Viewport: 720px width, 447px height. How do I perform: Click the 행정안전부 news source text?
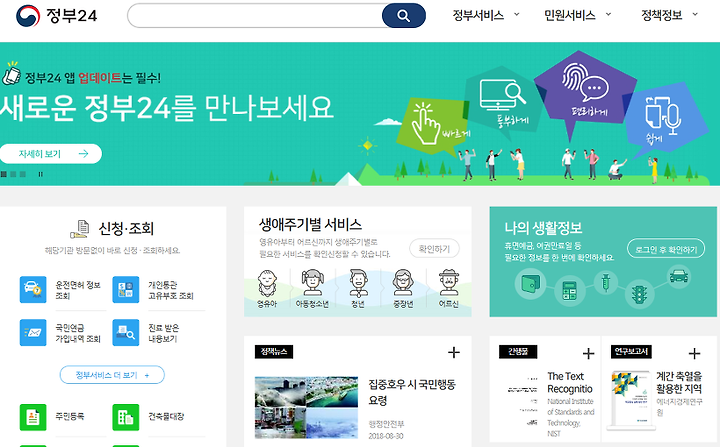[x=386, y=424]
